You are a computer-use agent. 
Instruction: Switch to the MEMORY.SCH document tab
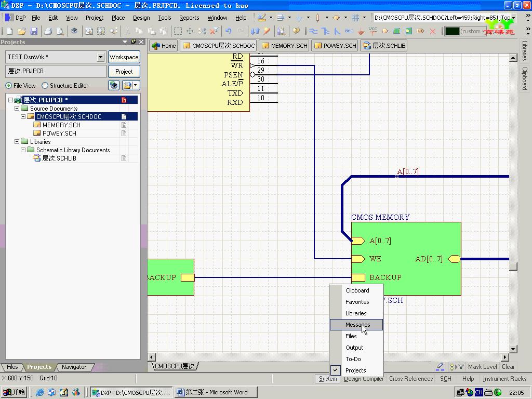[284, 46]
